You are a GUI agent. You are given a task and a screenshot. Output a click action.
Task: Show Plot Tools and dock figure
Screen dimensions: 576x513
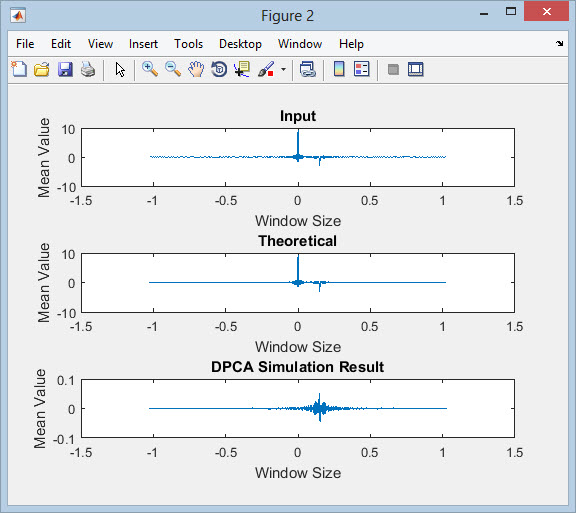pos(415,69)
